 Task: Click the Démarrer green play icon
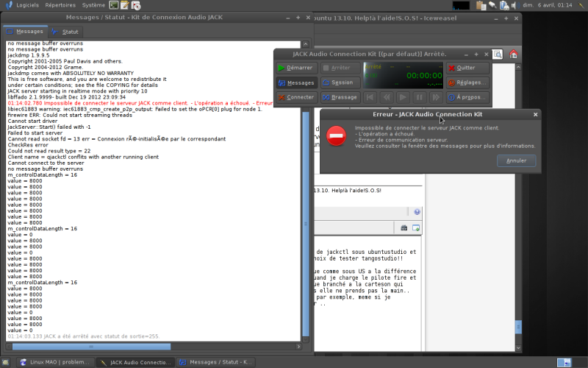[282, 68]
